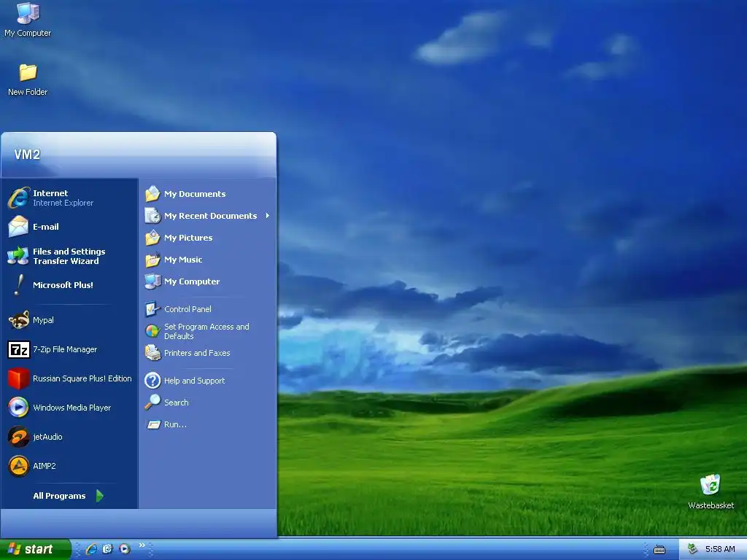747x560 pixels.
Task: Open My Documents in the Start menu
Action: [208, 194]
